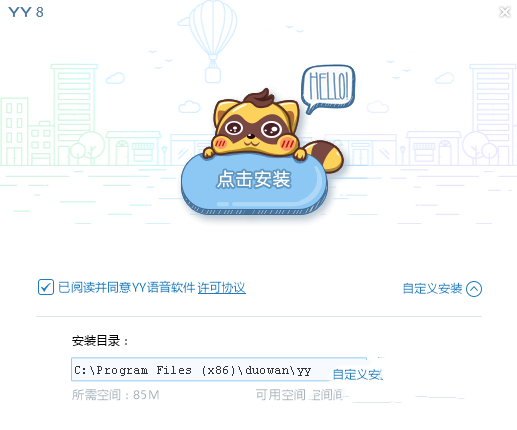
Task: Click the 已阅读并同意YY语音软件 checkbox label
Action: coord(126,287)
